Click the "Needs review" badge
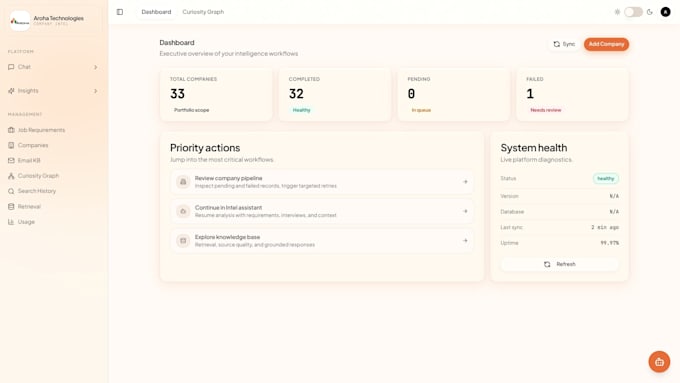This screenshot has height=383, width=680. coord(546,110)
